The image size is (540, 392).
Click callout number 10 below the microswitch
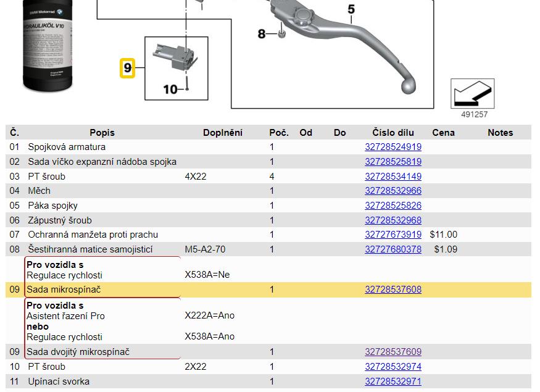pyautogui.click(x=170, y=90)
